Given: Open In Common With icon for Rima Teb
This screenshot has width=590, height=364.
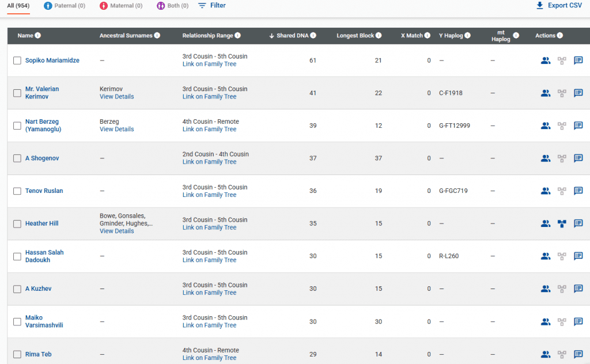Looking at the screenshot, I should (546, 354).
